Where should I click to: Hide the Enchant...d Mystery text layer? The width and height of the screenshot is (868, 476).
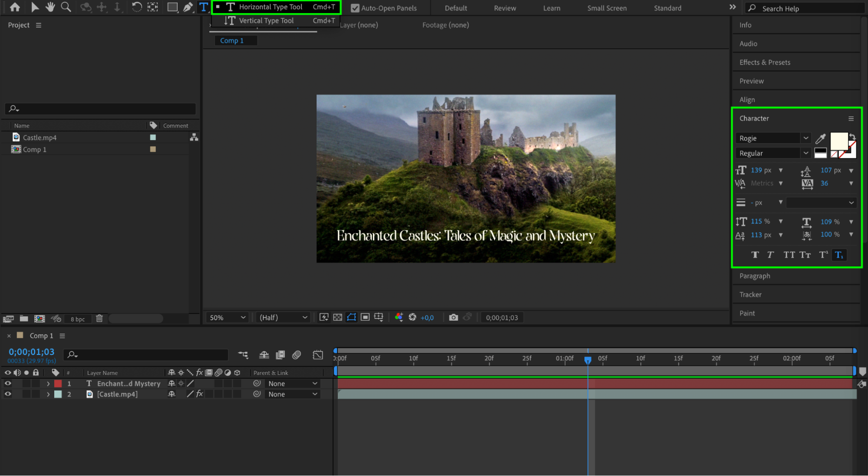[x=7, y=384]
